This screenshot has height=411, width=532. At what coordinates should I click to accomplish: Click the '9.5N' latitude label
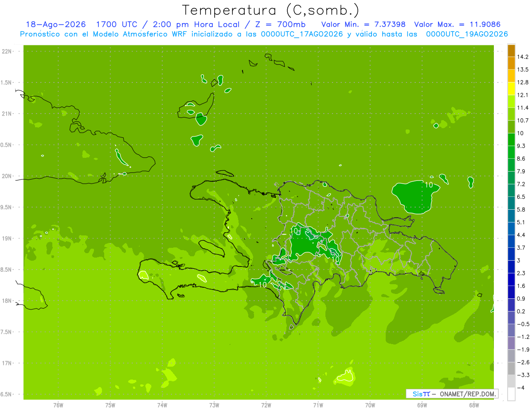[6, 207]
